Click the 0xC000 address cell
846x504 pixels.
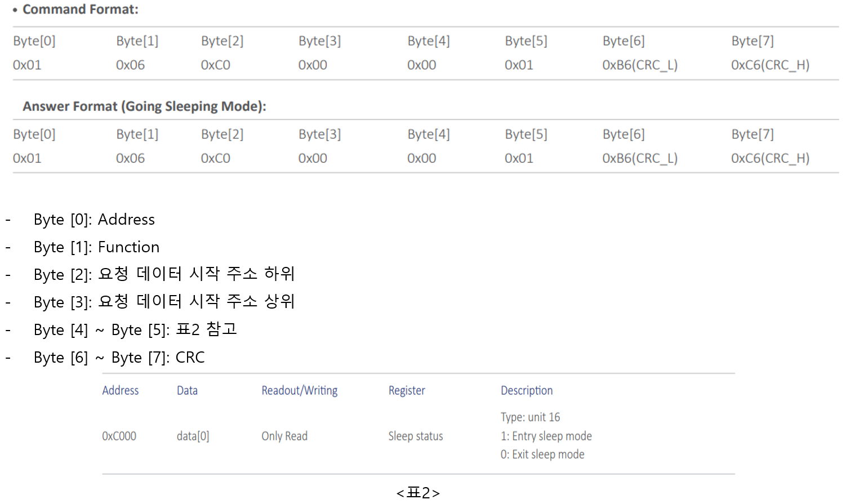119,436
